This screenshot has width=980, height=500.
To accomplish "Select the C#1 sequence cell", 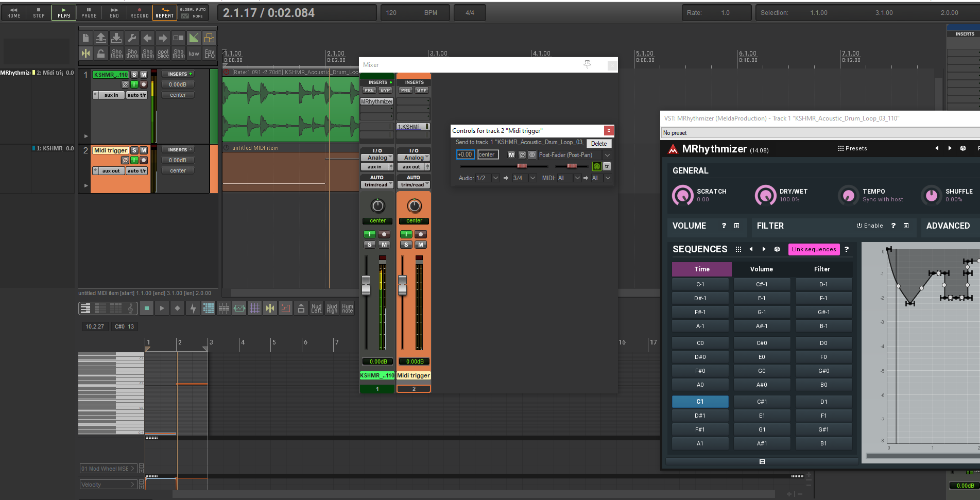I will click(762, 402).
